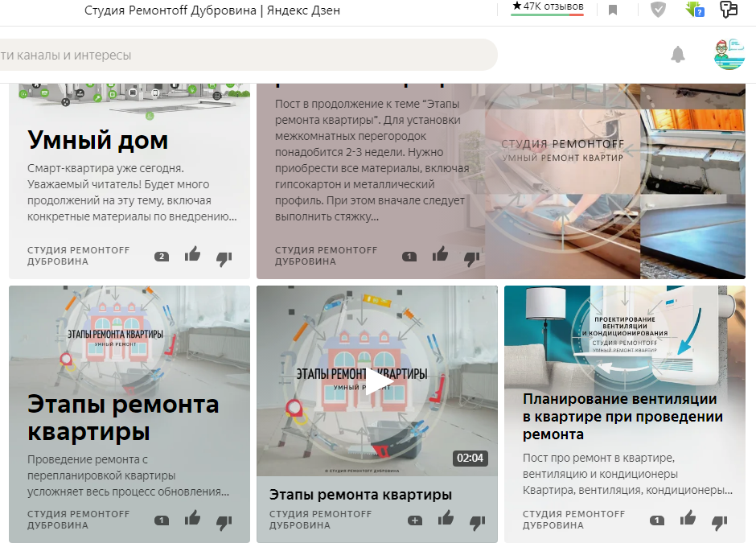Dislike the post about межкомнатных перегородок
Screen dimensions: 756x543
tap(471, 258)
